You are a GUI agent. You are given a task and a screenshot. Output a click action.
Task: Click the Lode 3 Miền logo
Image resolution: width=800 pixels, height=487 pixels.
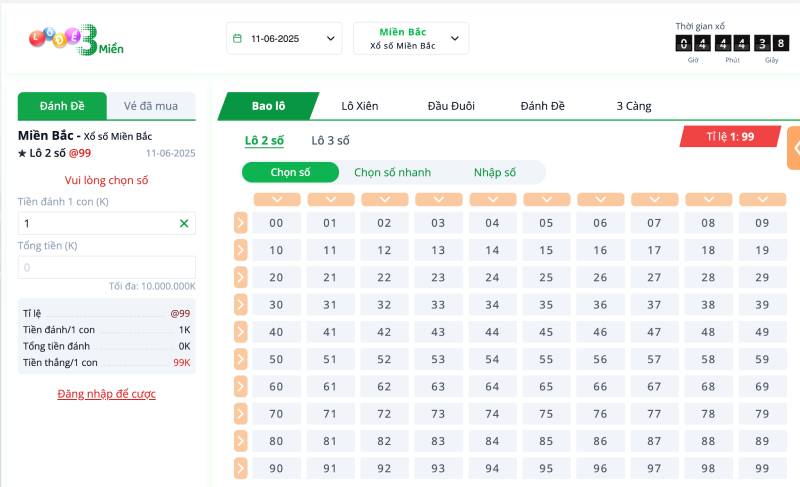76,39
